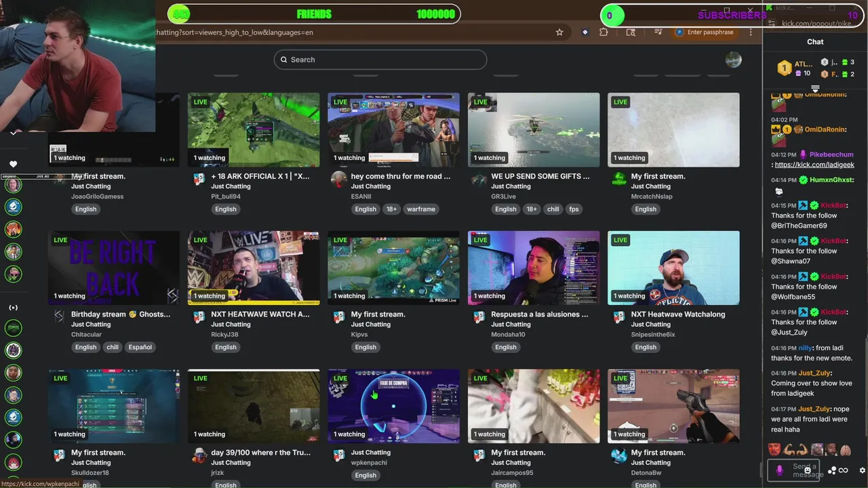Open the 'hey come thru for me road' stream thumbnail
Image resolution: width=868 pixels, height=488 pixels.
393,130
